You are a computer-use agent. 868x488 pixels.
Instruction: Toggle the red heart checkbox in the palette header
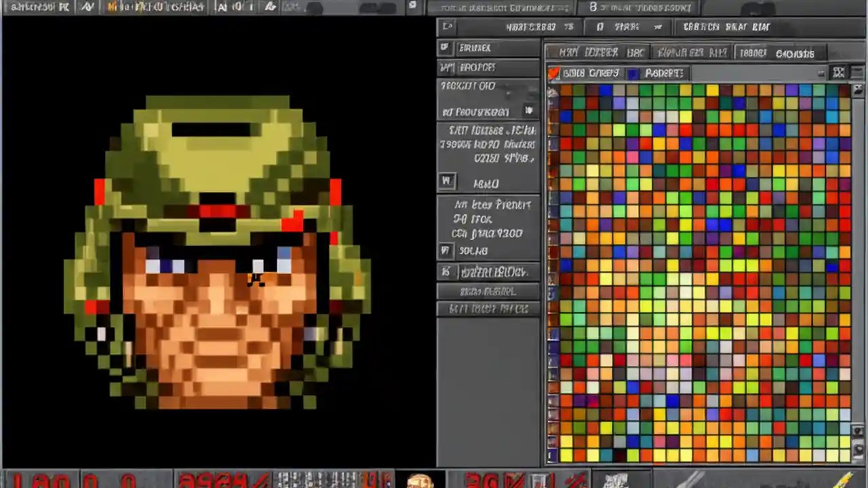[555, 72]
